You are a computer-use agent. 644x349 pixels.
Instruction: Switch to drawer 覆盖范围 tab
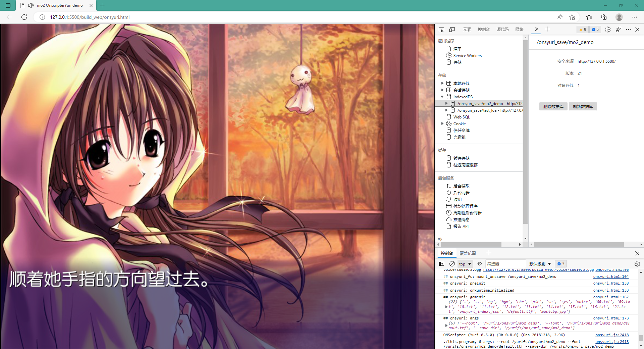(x=468, y=253)
